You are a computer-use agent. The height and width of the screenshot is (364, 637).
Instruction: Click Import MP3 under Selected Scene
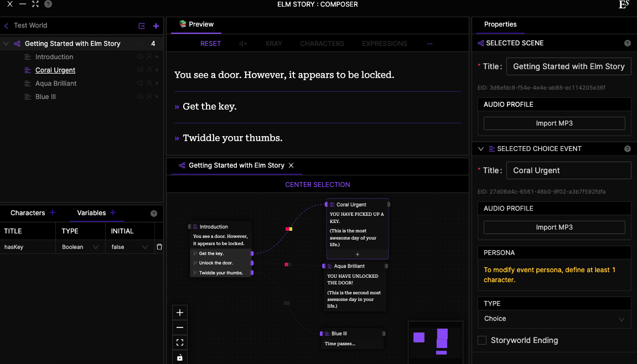pyautogui.click(x=554, y=123)
